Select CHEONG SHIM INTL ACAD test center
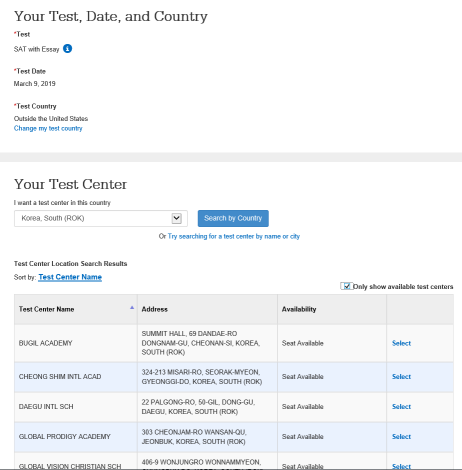This screenshot has height=470, width=462. (401, 377)
